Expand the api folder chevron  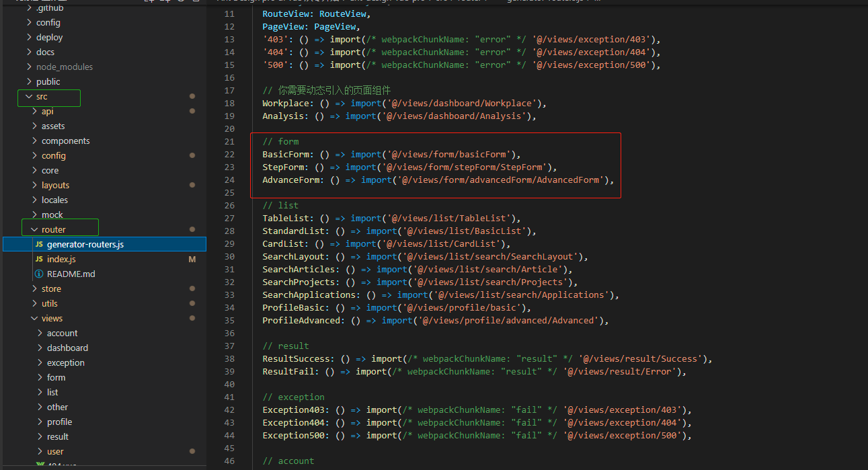[34, 111]
